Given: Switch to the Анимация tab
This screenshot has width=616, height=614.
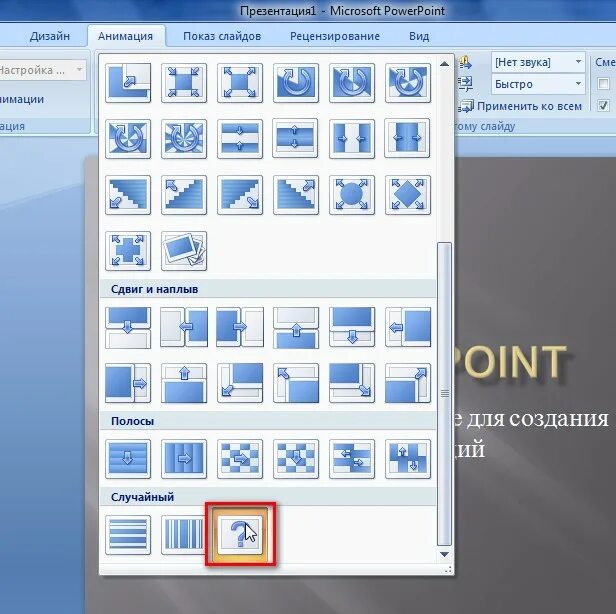Looking at the screenshot, I should click(x=125, y=36).
